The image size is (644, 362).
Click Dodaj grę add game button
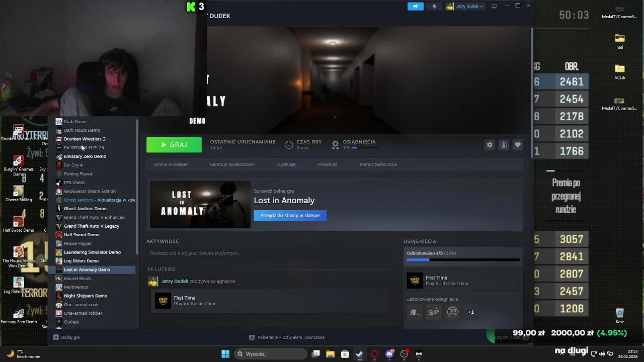click(66, 337)
